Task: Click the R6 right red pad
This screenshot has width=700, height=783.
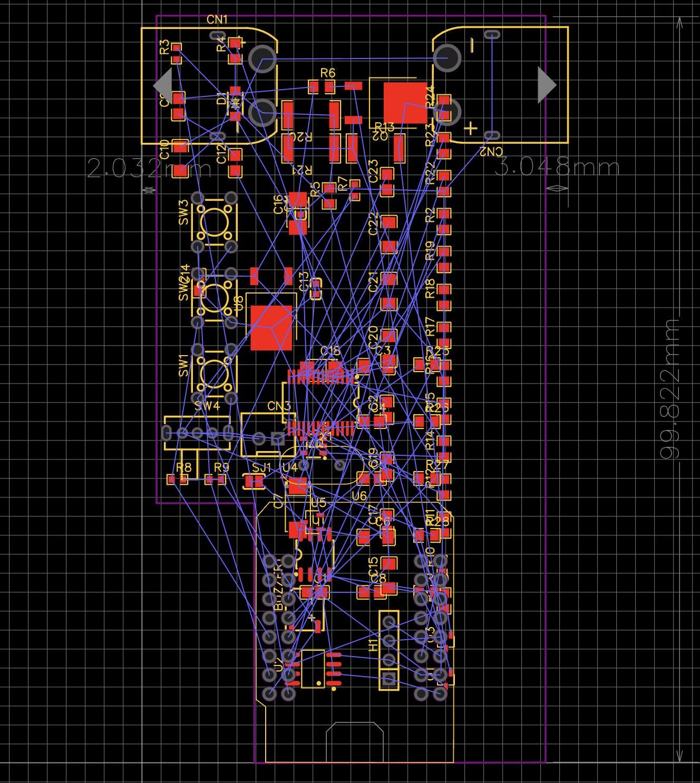Action: click(x=330, y=86)
